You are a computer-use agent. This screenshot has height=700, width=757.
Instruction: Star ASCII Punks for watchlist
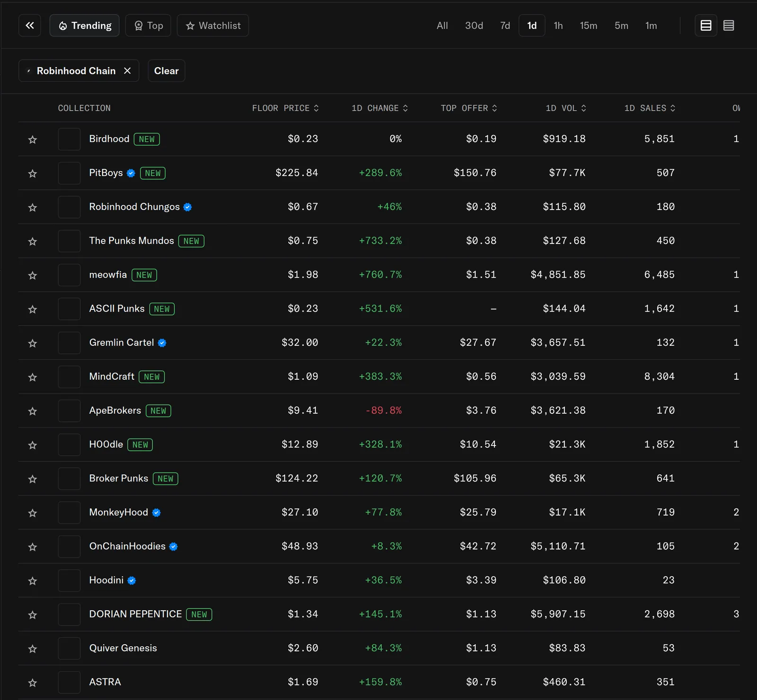pos(33,309)
